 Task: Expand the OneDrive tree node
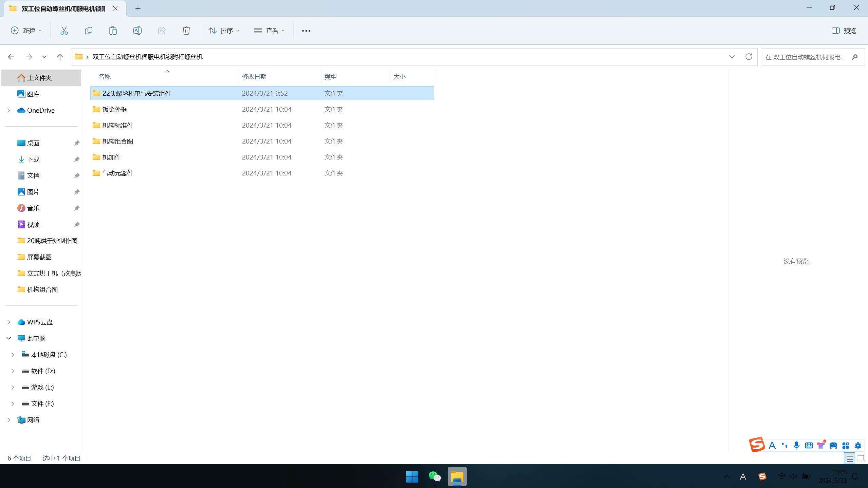(9, 110)
